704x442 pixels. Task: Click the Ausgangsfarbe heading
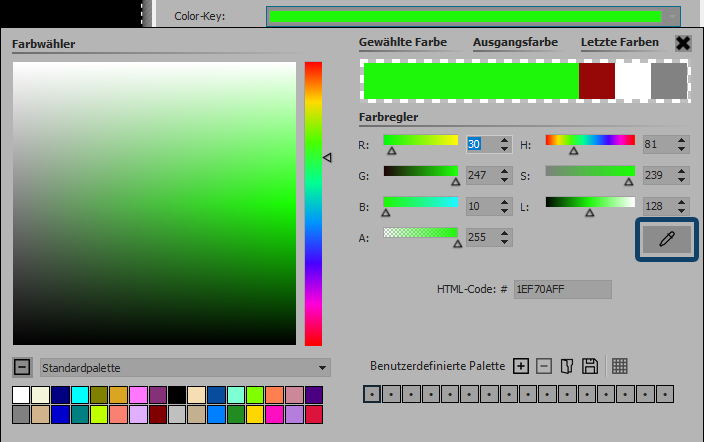515,42
